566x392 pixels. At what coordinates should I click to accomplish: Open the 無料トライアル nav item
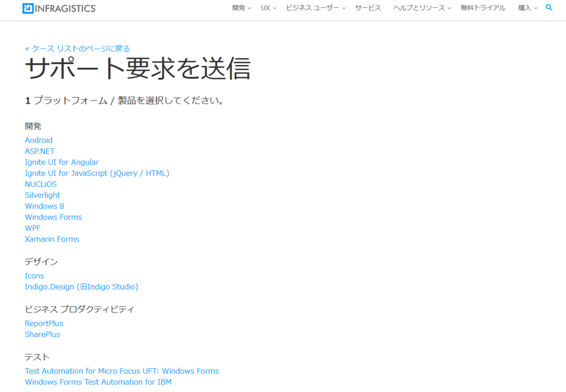click(483, 8)
